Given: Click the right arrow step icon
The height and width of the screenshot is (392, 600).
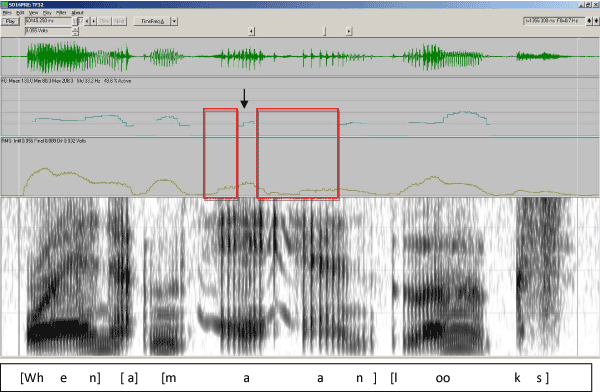Looking at the screenshot, I should (93, 21).
